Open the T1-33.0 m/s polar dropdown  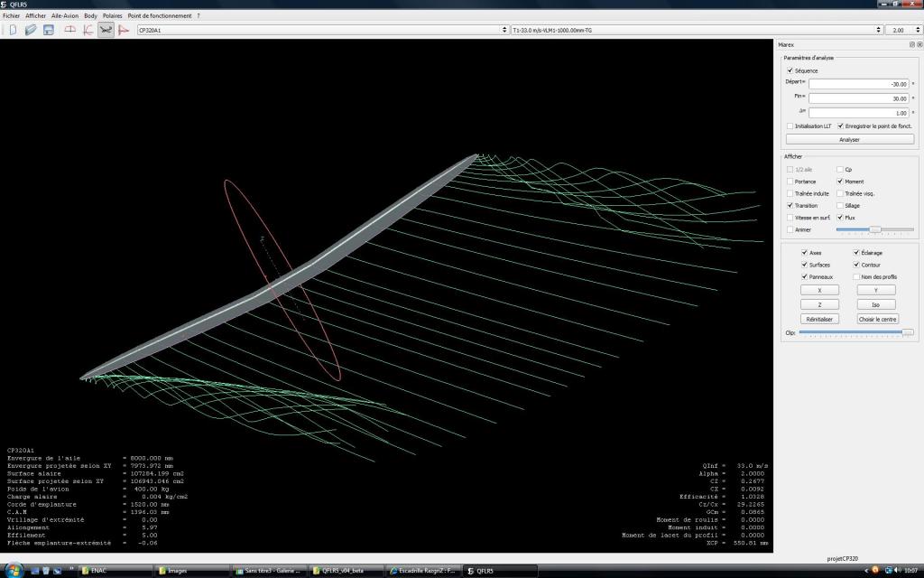click(x=698, y=30)
